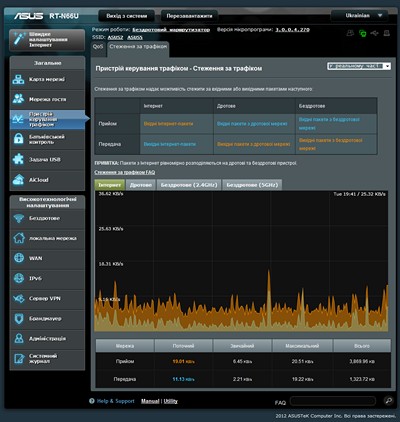Click the Максимальний column header
Screen dimensions: 400x422
click(302, 346)
